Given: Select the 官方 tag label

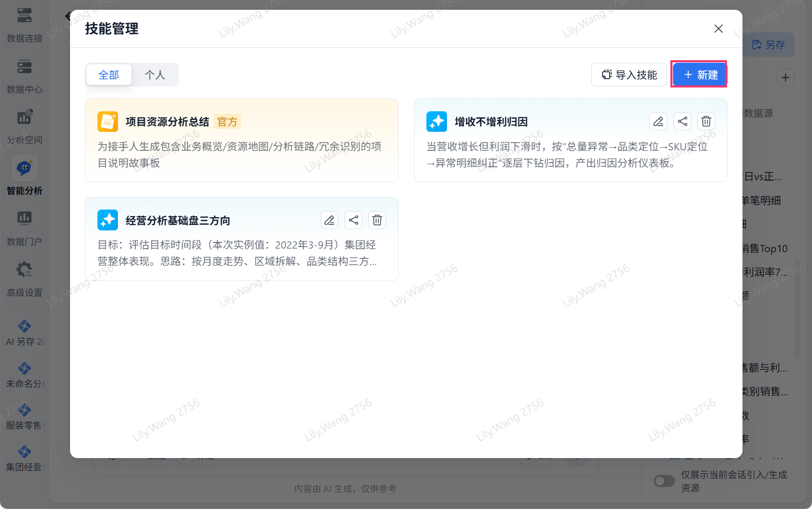Looking at the screenshot, I should click(227, 121).
